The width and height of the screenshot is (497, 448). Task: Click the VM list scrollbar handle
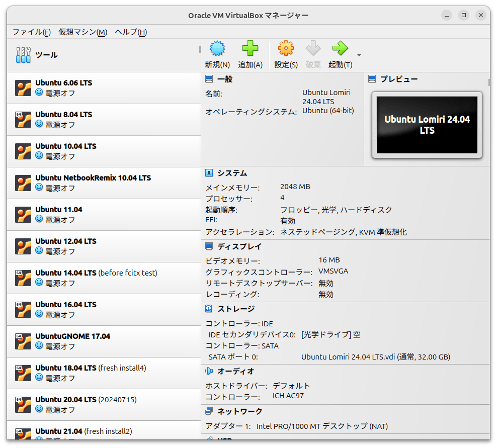pyautogui.click(x=200, y=49)
